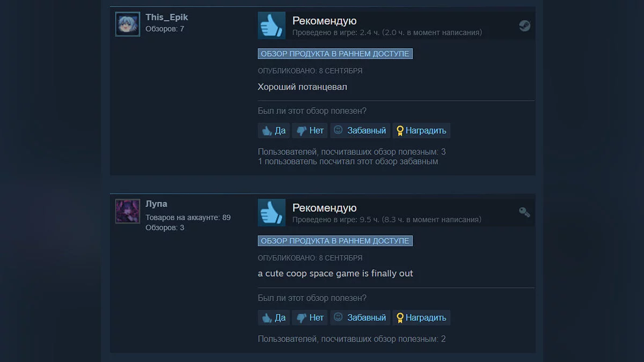This screenshot has width=644, height=362.
Task: Mark This_Epik's review as 'Забавный'
Action: click(x=360, y=130)
